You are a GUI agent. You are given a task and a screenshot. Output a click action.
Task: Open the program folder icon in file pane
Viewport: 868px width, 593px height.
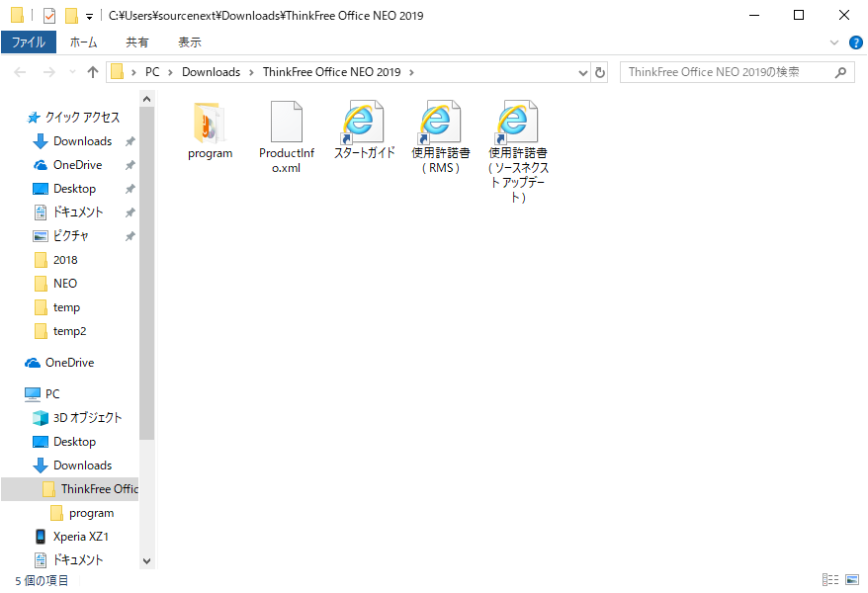pyautogui.click(x=210, y=123)
